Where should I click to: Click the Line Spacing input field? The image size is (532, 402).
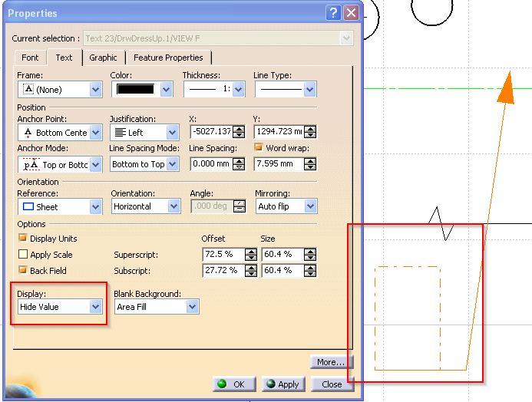tap(212, 164)
